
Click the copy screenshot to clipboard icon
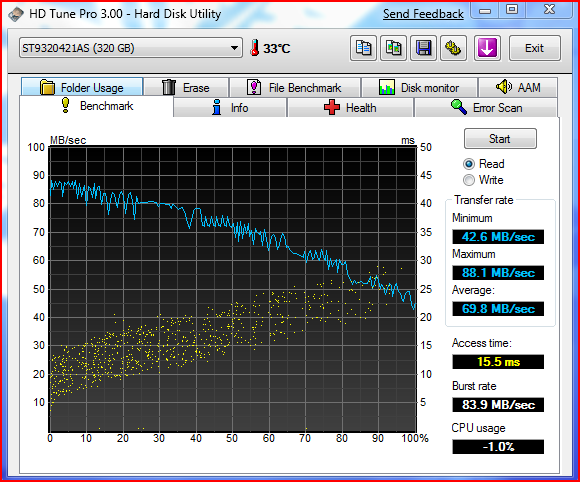pyautogui.click(x=394, y=48)
